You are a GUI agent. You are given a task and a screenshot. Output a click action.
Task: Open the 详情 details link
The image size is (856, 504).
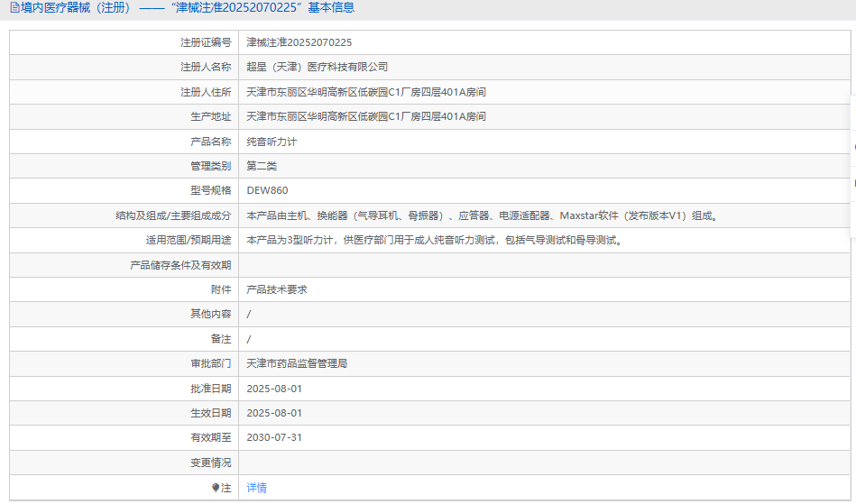[x=257, y=488]
